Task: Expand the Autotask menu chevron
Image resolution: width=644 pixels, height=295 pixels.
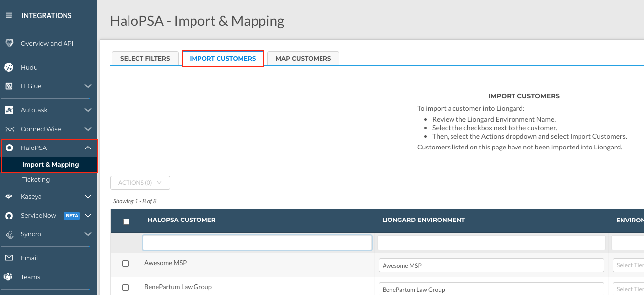Action: click(88, 110)
